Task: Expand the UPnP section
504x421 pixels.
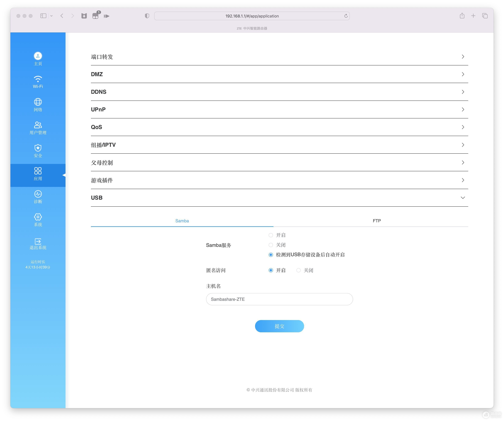Action: tap(279, 110)
